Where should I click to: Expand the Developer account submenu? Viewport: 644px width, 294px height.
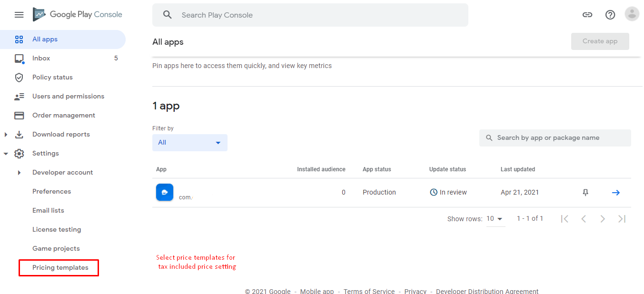[x=20, y=173]
